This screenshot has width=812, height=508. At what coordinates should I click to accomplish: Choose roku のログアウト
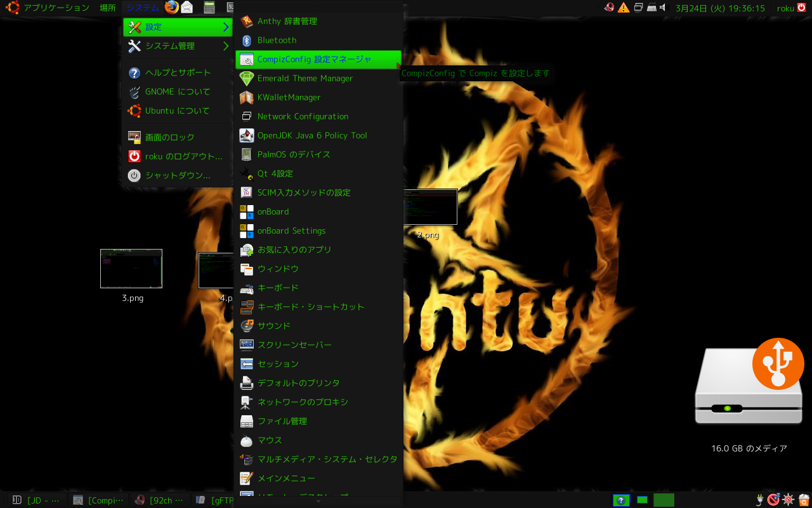coord(178,157)
